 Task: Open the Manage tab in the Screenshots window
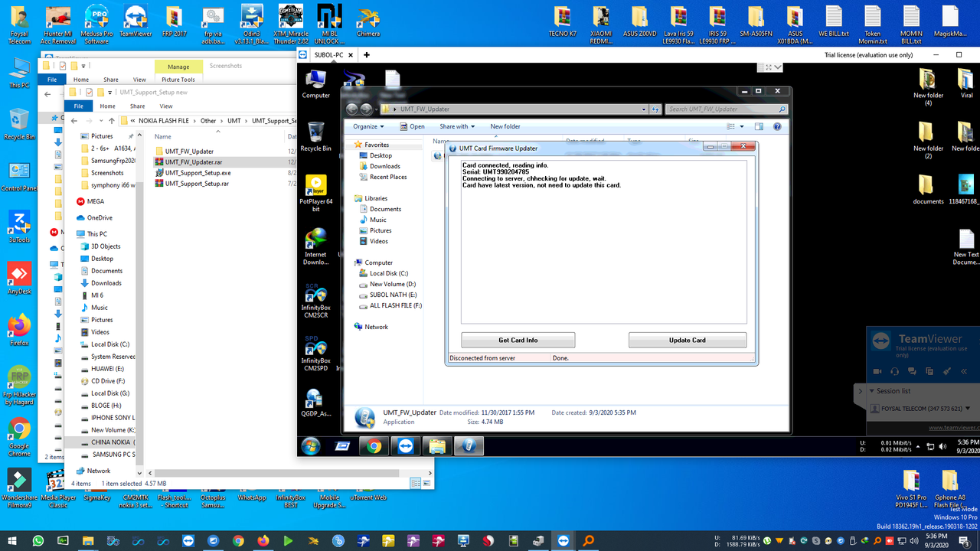tap(178, 67)
